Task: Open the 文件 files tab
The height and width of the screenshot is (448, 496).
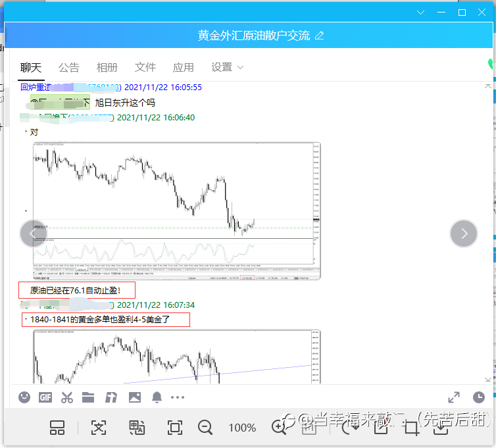Action: click(x=145, y=67)
